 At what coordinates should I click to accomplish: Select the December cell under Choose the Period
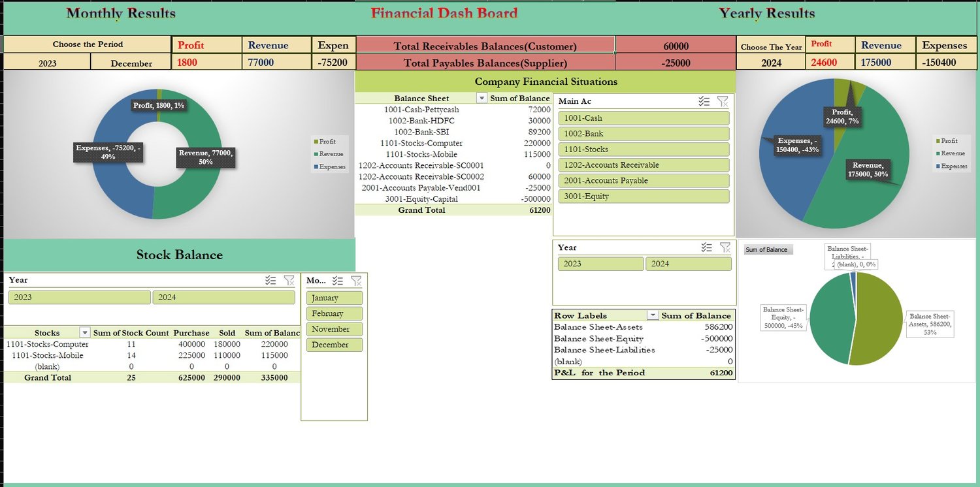[x=131, y=63]
